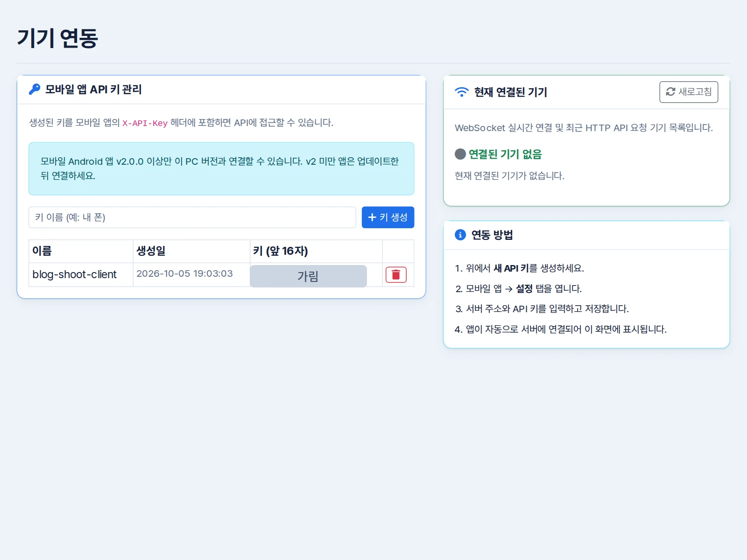This screenshot has height=560, width=747.
Task: Click the 새로고침 refresh button
Action: click(x=689, y=92)
